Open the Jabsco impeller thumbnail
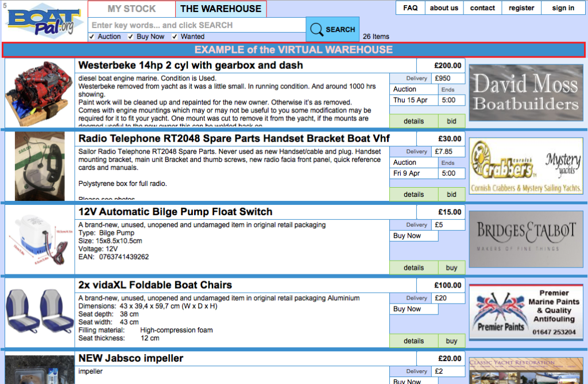Viewport: 588px width, 384px height. [x=40, y=370]
